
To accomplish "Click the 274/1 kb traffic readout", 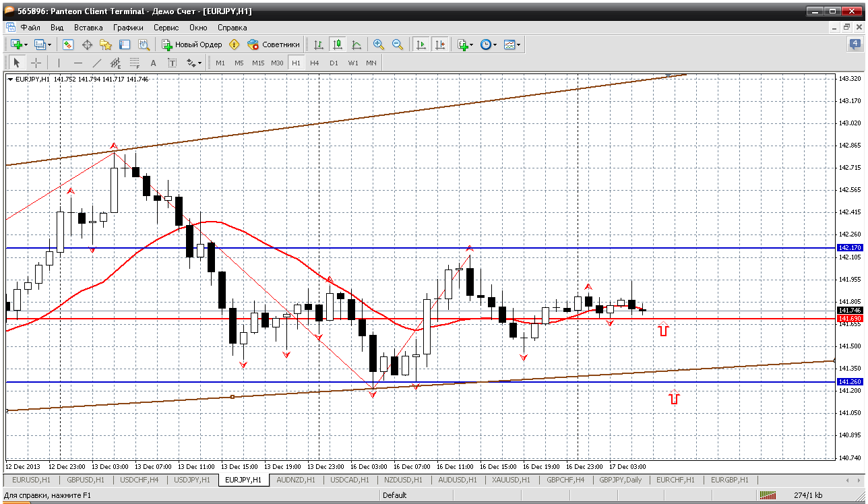I will point(808,495).
